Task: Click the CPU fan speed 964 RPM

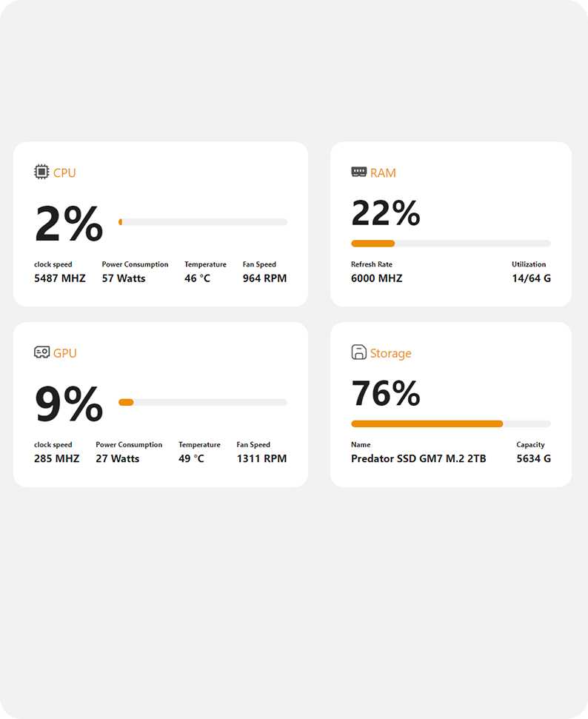Action: click(x=264, y=278)
